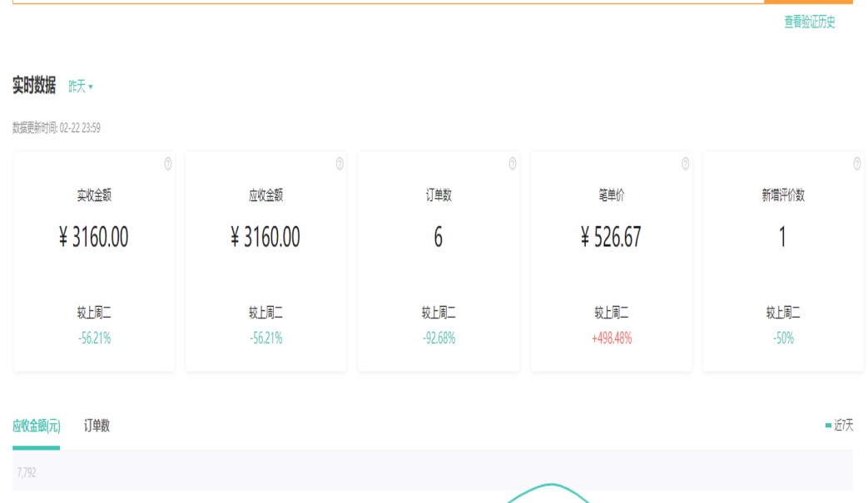Click the 笔单价 card question mark icon
The image size is (868, 503).
tap(685, 164)
